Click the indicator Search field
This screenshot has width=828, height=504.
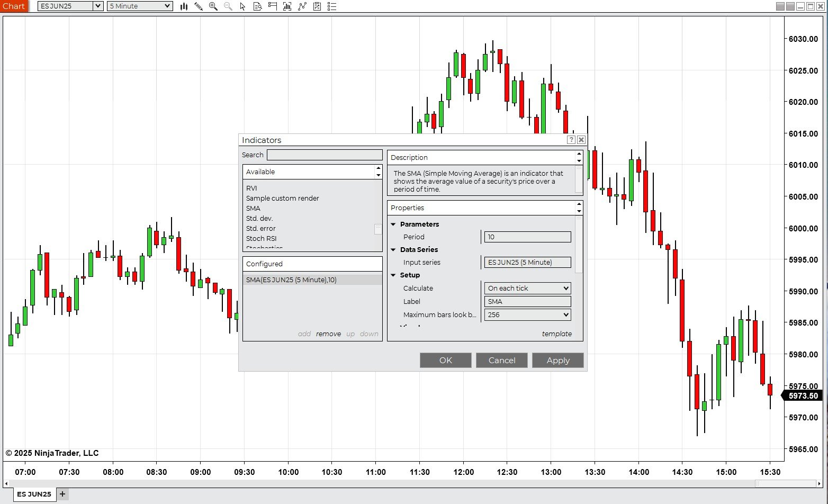[325, 155]
